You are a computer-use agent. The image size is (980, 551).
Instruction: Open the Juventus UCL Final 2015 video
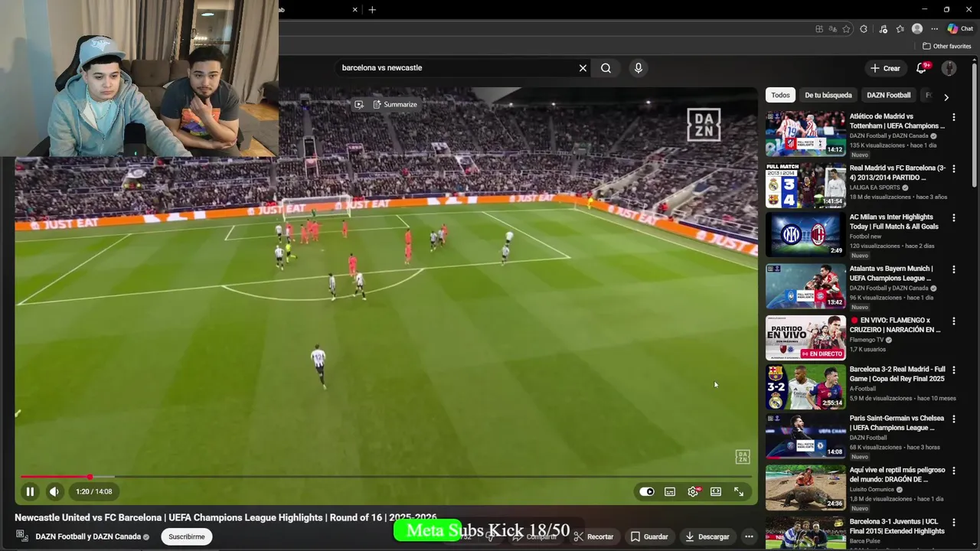pos(897,526)
